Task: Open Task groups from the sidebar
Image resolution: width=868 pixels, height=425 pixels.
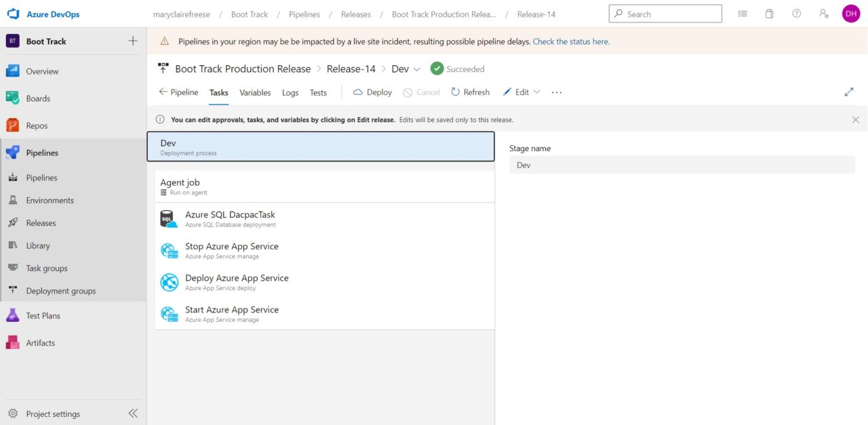Action: point(47,268)
